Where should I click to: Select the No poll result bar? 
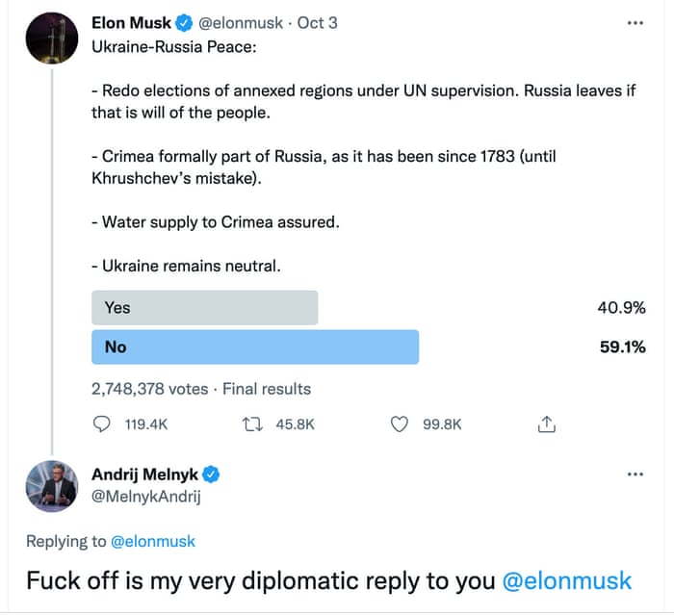[255, 347]
